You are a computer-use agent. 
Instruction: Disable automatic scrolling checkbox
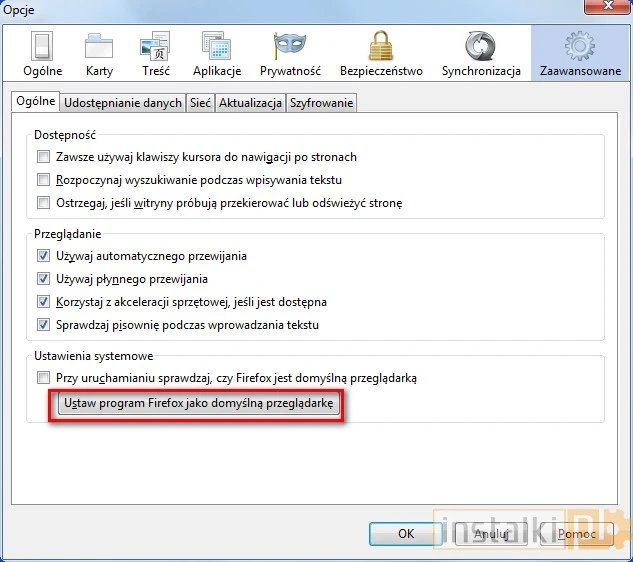[43, 256]
